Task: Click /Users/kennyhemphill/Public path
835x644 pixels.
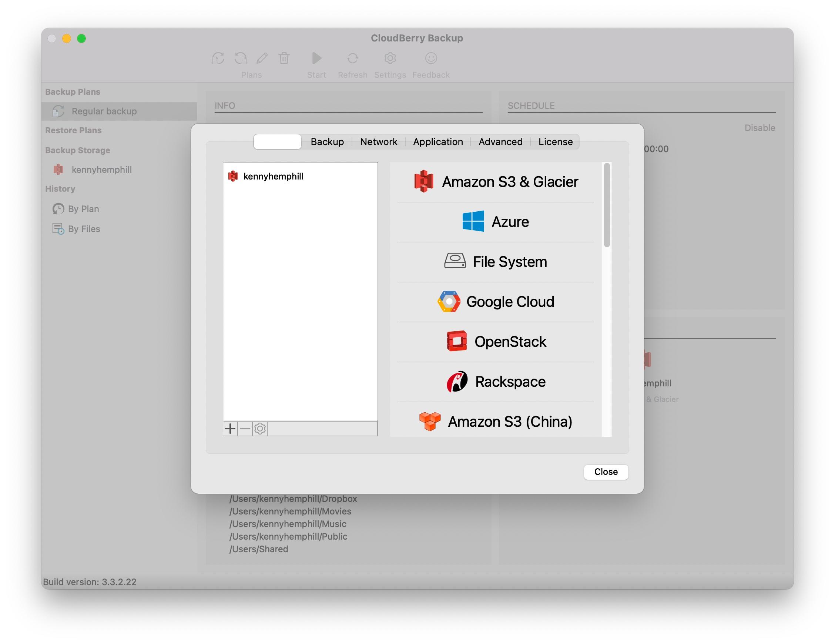Action: point(288,537)
